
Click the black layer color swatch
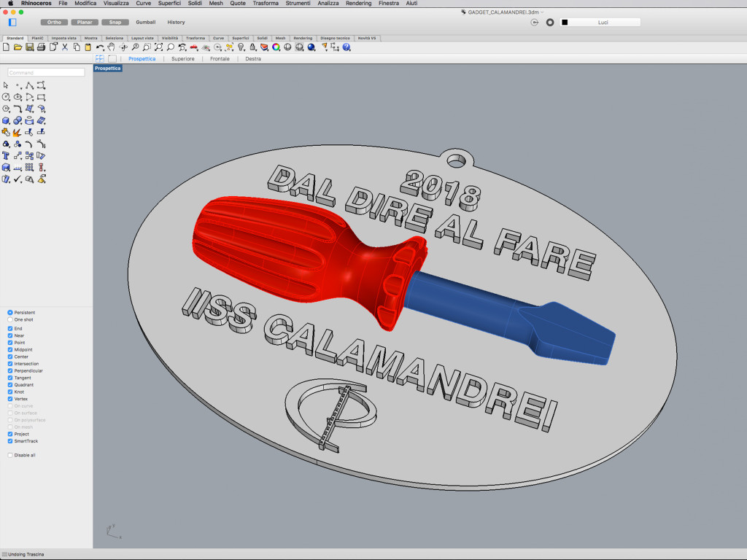565,23
